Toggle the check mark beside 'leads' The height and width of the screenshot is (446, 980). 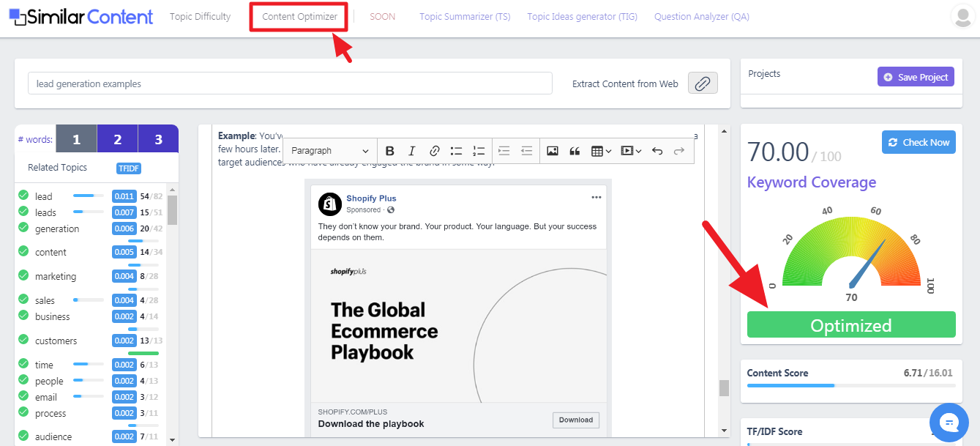click(x=23, y=211)
